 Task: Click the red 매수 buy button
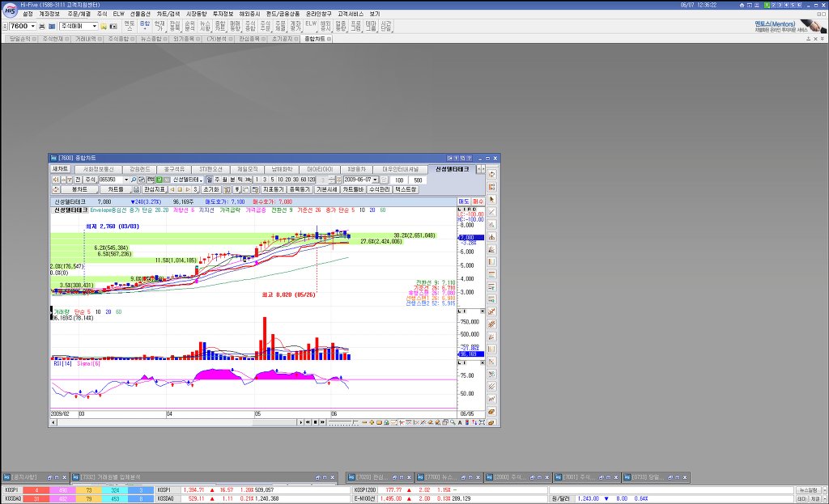(x=478, y=201)
